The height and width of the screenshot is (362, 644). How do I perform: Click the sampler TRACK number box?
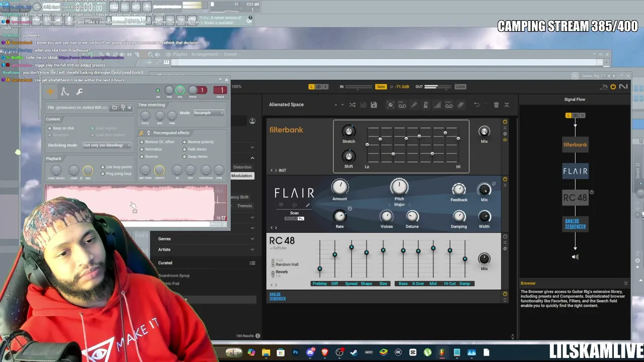click(x=220, y=90)
